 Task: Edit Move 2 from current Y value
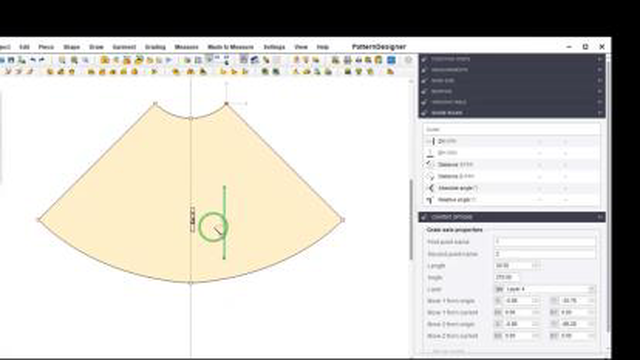[574, 336]
